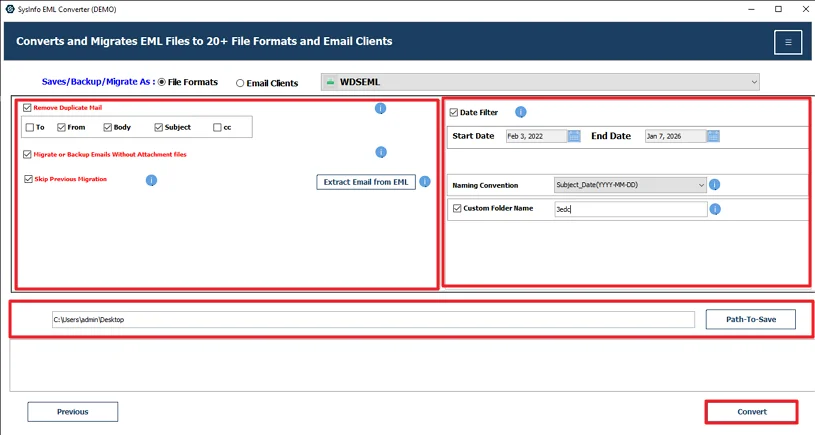Disable the Date Filter checkbox
The image size is (815, 435).
point(454,112)
